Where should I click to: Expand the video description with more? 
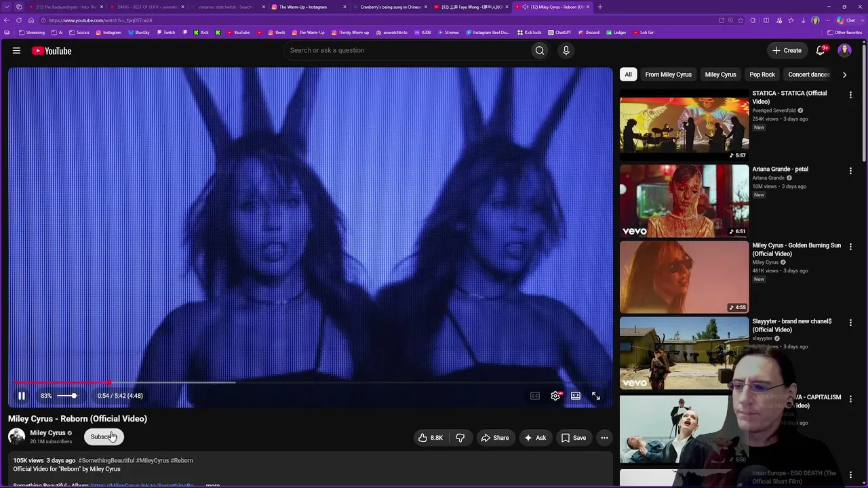tap(212, 485)
